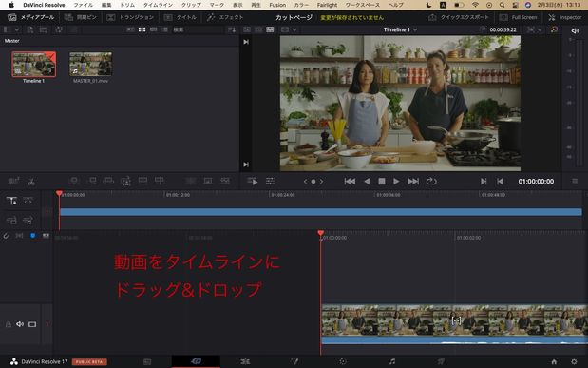Open the 同期ビン sync bin panel

pyautogui.click(x=80, y=17)
